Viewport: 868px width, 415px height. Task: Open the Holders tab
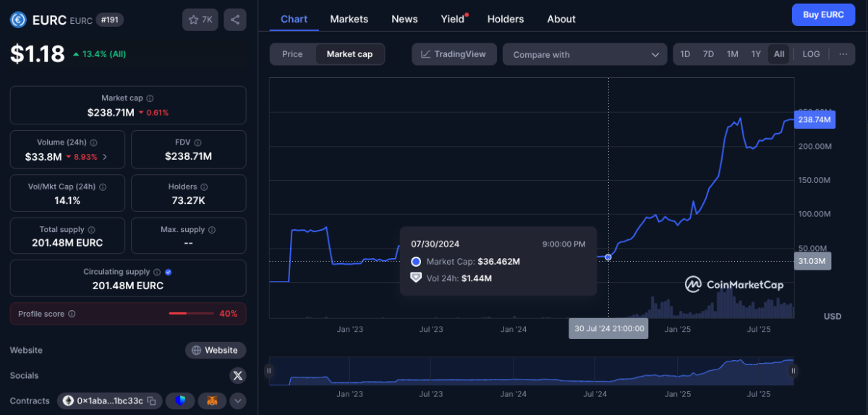(506, 19)
